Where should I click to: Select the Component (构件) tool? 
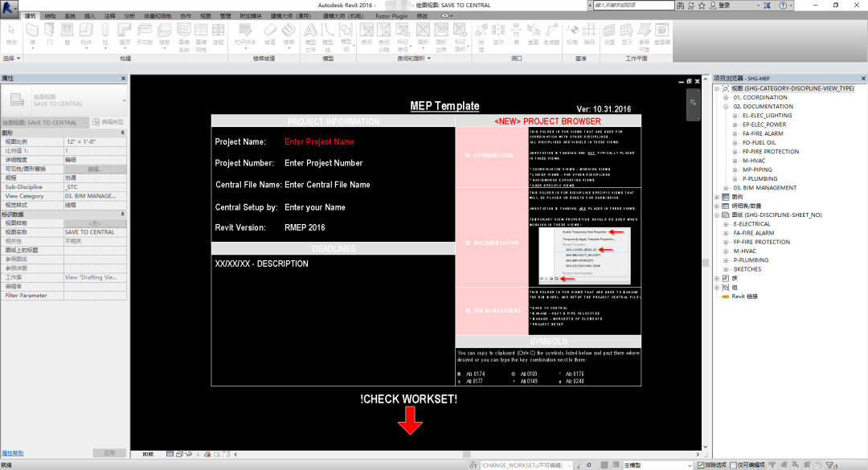point(86,35)
